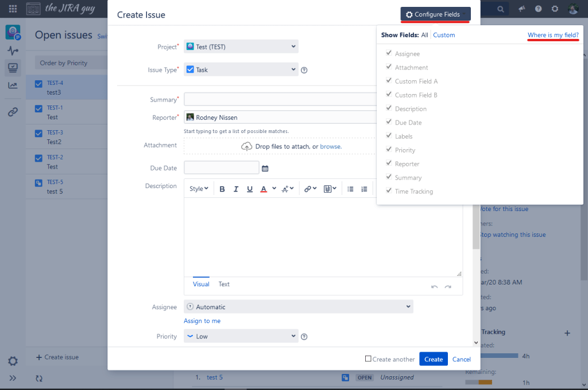Uncheck the Custom Field A checkbox
The height and width of the screenshot is (390, 588).
pos(389,81)
